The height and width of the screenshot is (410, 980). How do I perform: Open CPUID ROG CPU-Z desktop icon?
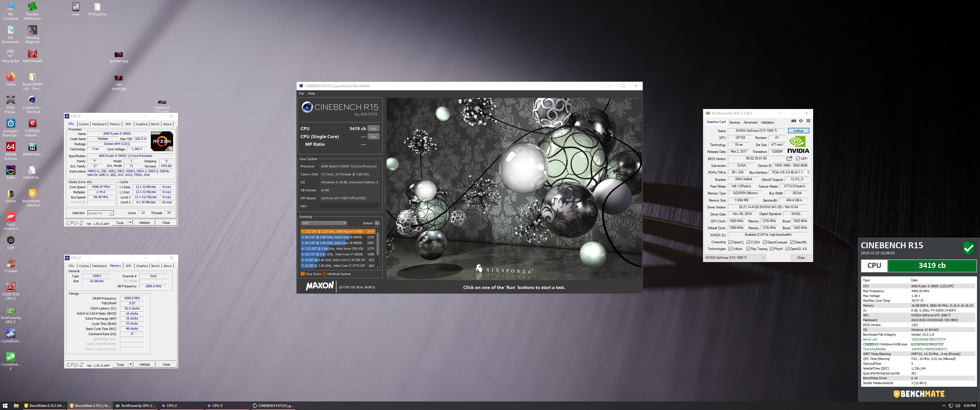11,291
